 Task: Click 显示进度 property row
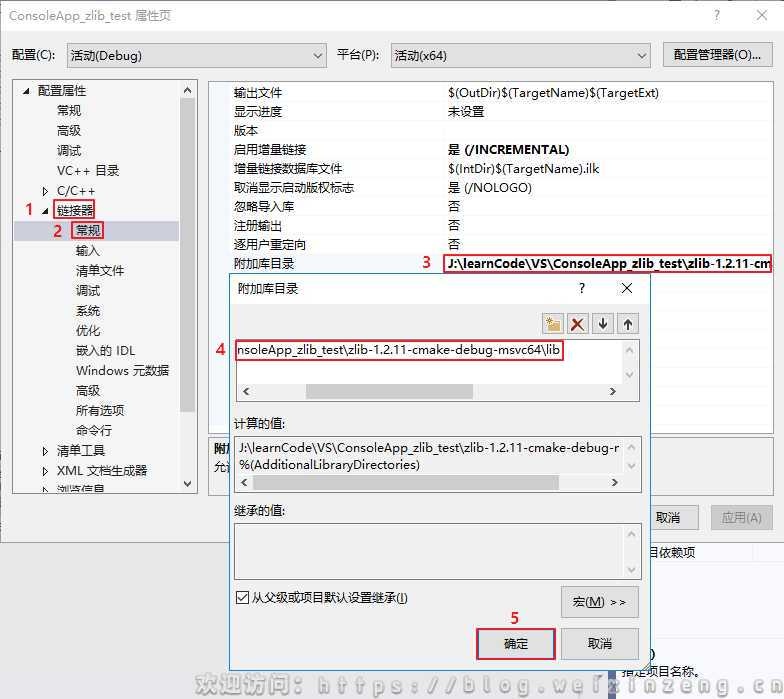pyautogui.click(x=502, y=112)
